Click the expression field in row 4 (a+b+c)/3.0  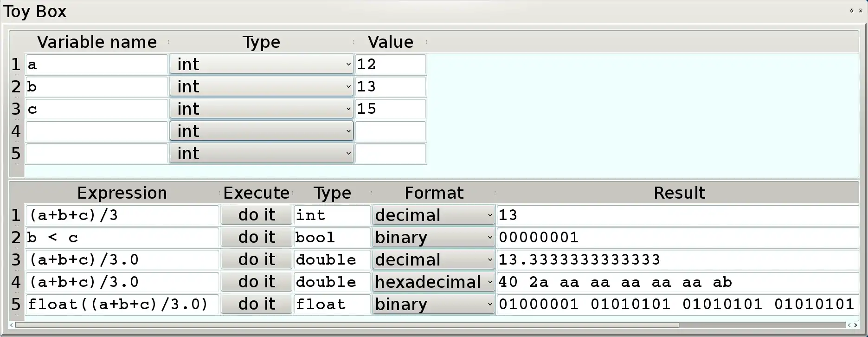122,282
